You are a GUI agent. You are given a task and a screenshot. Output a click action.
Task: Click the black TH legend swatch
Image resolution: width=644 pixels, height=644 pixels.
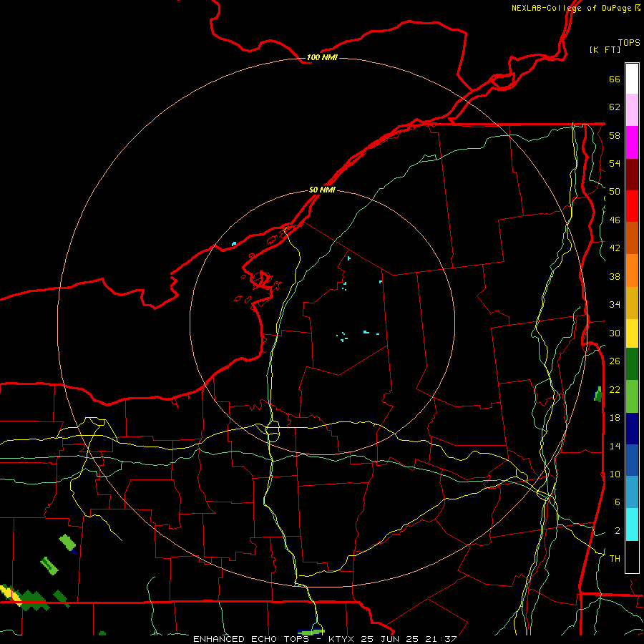pos(632,557)
